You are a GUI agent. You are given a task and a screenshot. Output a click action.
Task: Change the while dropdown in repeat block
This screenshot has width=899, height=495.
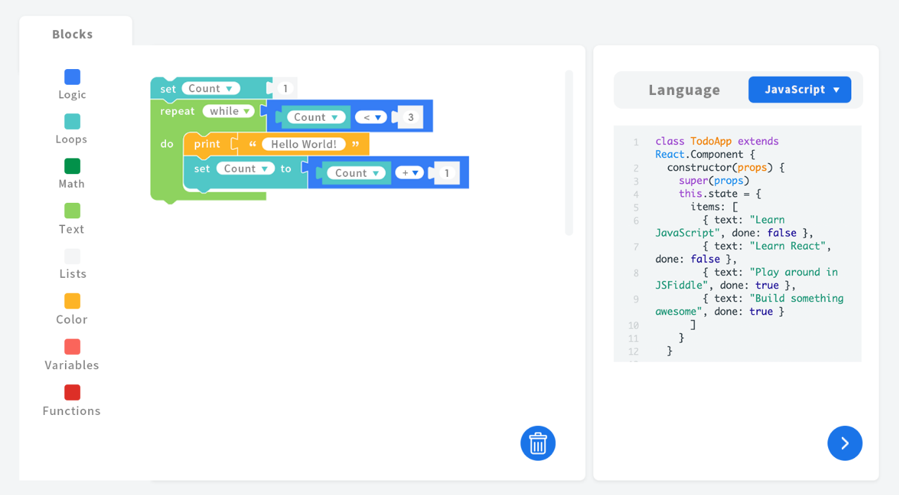pos(229,111)
